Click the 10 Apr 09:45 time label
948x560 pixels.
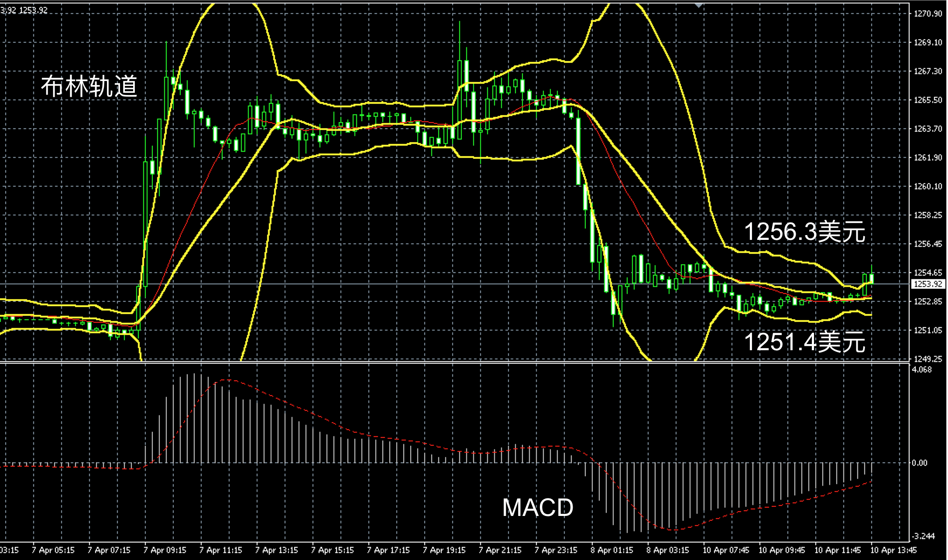tap(782, 550)
